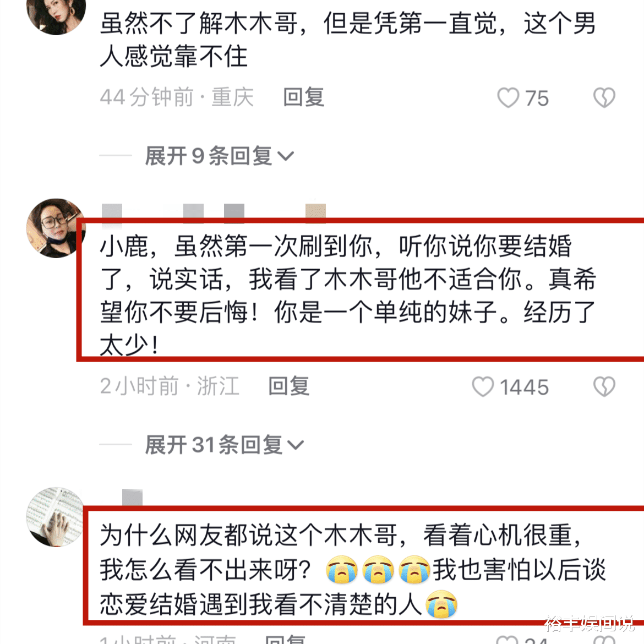
Task: Select comment starting 为什么网友都说
Action: [353, 570]
